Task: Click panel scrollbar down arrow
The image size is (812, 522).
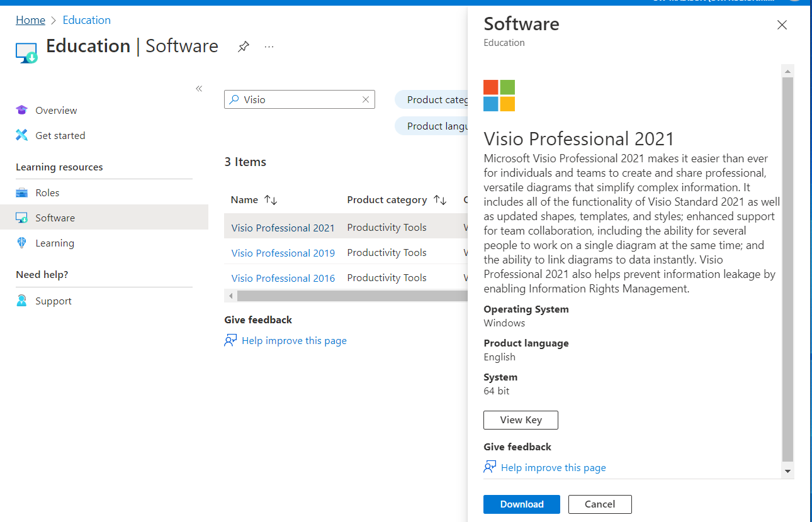Action: (787, 471)
